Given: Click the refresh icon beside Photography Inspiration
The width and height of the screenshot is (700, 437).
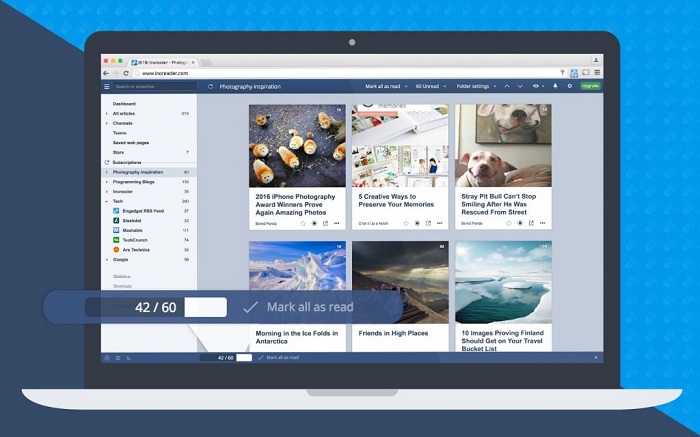Looking at the screenshot, I should (210, 87).
